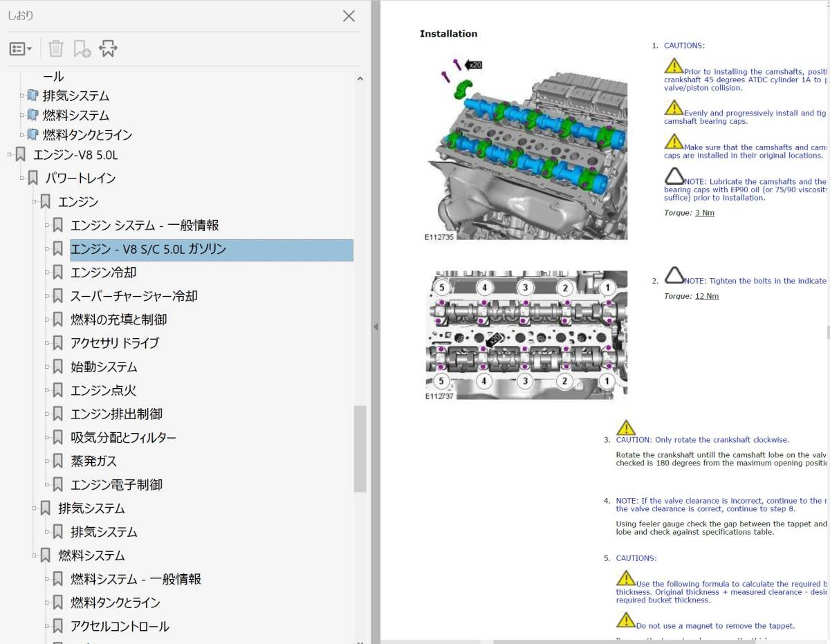The image size is (830, 644).
Task: Click the find current bookmark icon
Action: tap(109, 48)
